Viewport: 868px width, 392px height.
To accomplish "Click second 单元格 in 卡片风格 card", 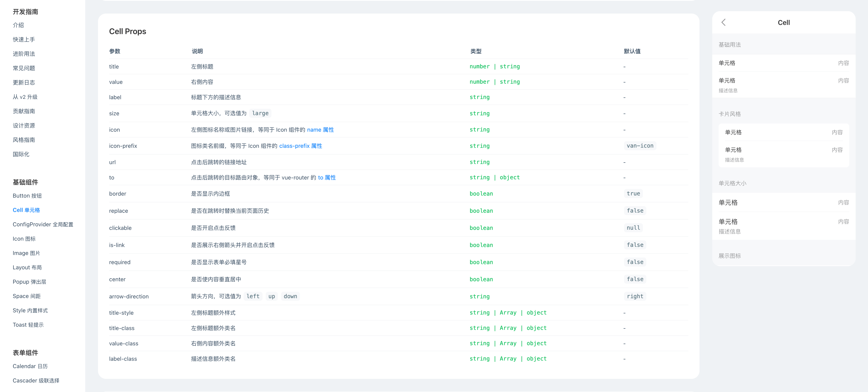I will [x=783, y=154].
